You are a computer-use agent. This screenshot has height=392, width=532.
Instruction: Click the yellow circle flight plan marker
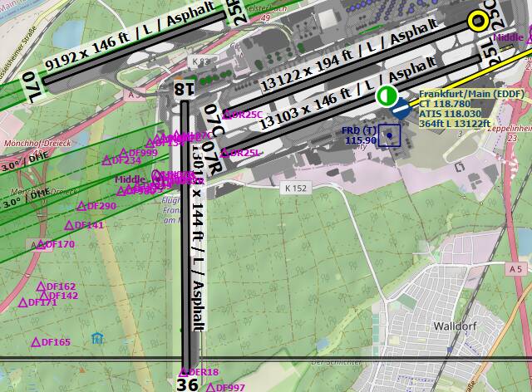tap(478, 21)
